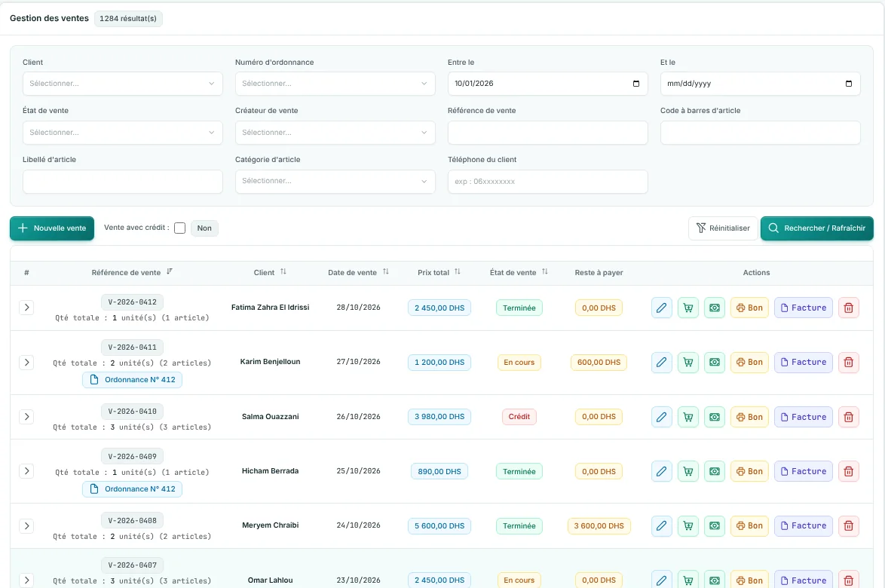This screenshot has width=885, height=588.
Task: Open cart icon for Karim Benjelloun's sale
Action: (x=688, y=363)
